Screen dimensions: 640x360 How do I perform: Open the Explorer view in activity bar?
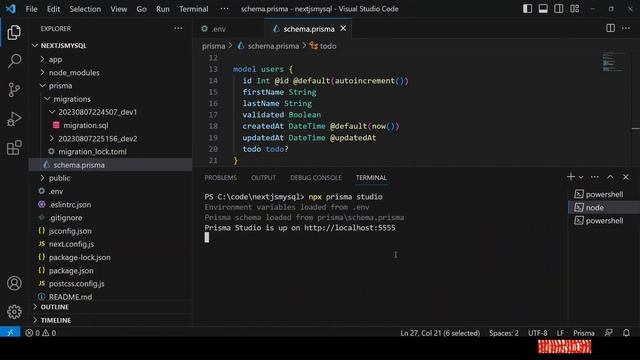[14, 33]
